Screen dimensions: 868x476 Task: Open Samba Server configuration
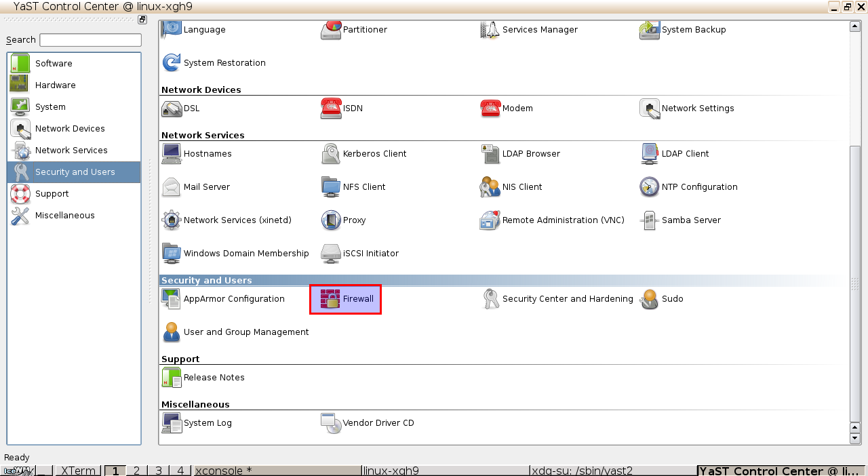(x=680, y=220)
